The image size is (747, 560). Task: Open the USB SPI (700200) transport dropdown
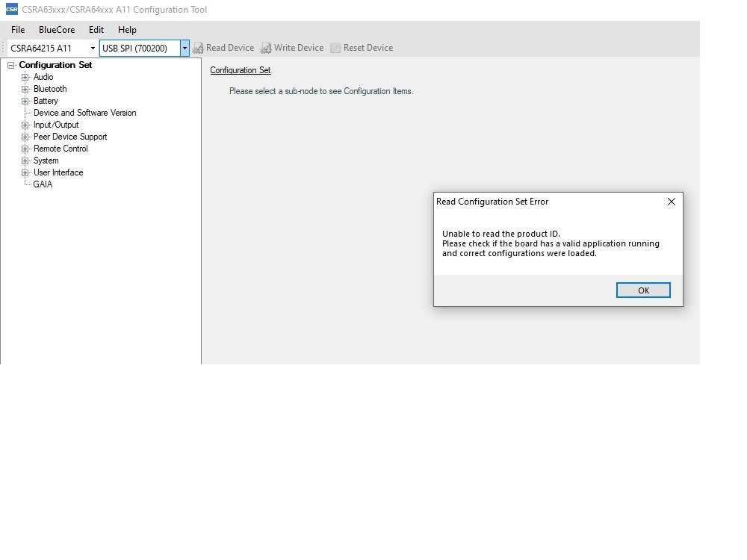[185, 48]
